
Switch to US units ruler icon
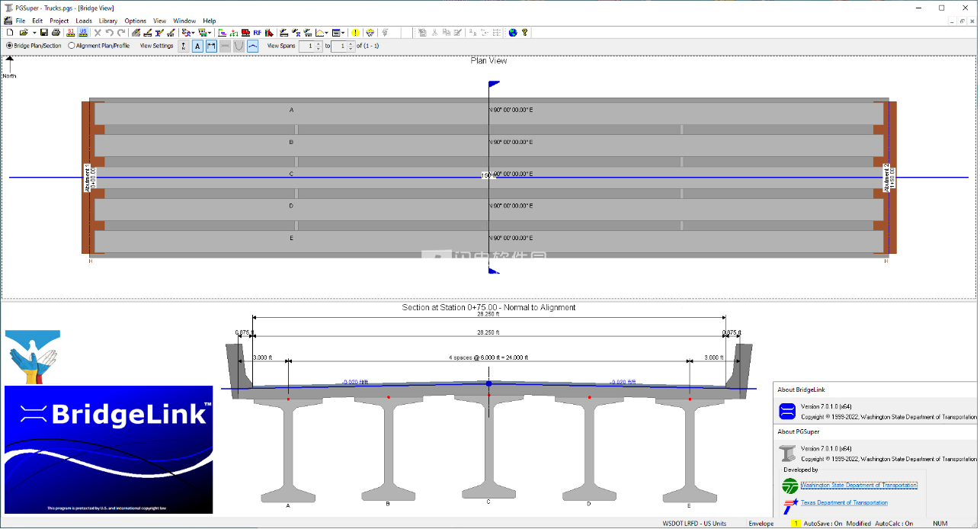(83, 33)
